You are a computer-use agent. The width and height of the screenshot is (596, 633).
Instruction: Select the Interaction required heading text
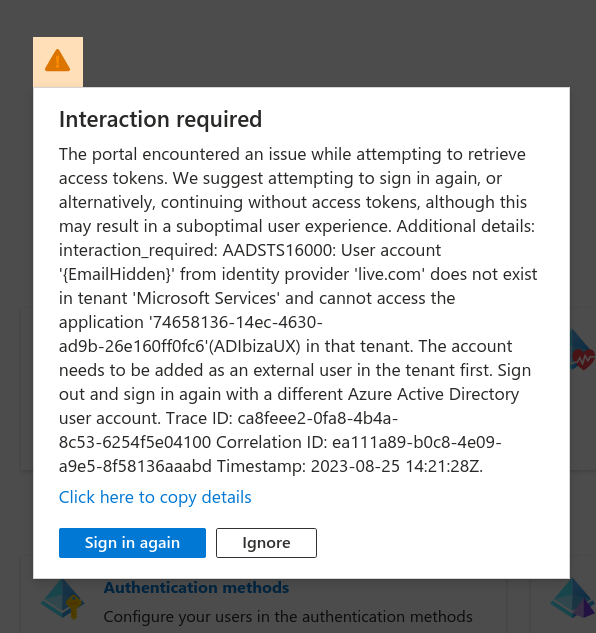coord(160,119)
